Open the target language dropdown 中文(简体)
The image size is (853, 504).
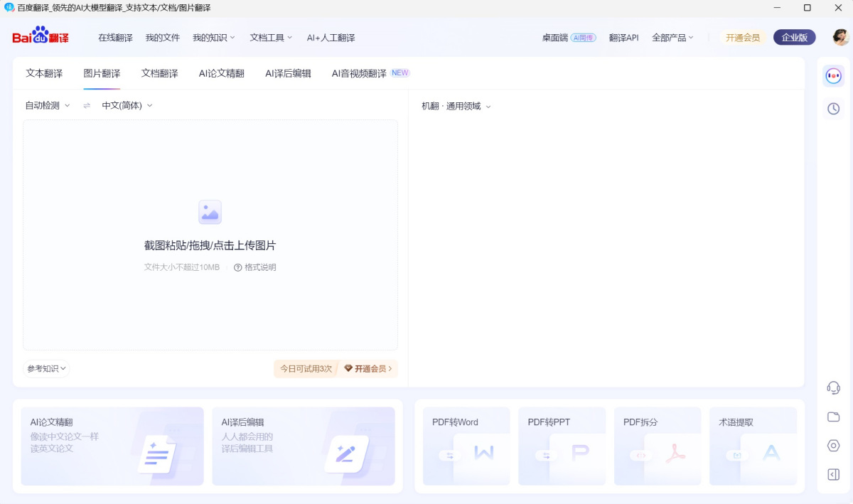point(127,104)
